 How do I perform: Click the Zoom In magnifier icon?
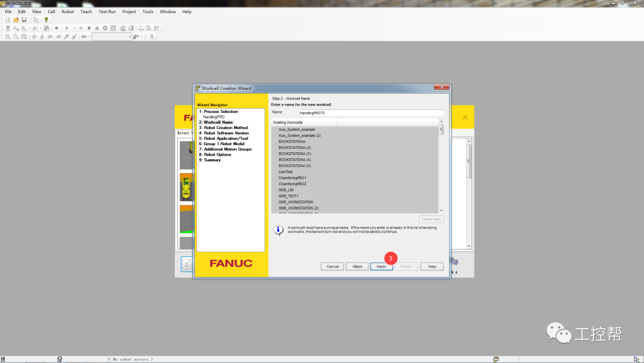(8, 36)
